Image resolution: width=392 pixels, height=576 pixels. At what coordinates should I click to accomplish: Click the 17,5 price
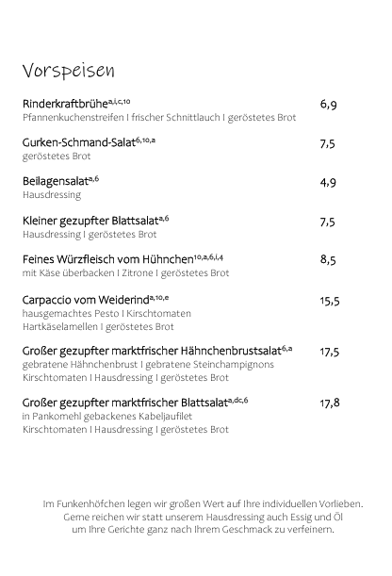coord(330,352)
